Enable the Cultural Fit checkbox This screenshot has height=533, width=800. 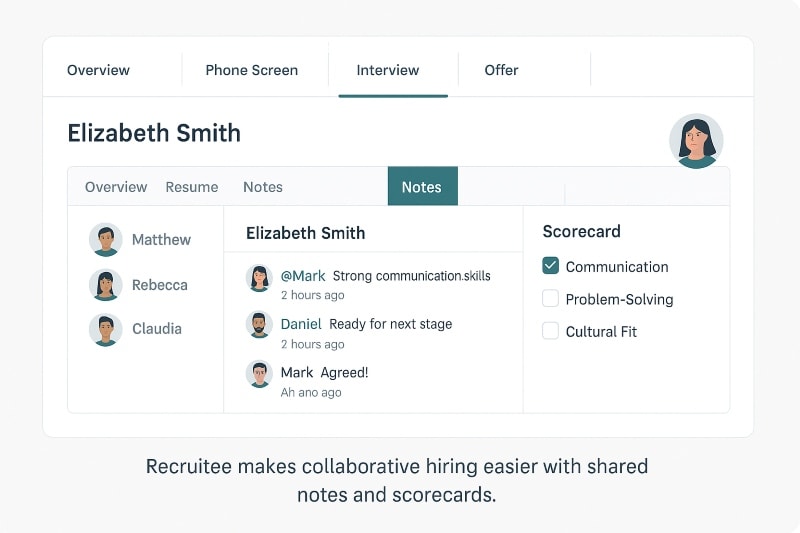pyautogui.click(x=550, y=331)
